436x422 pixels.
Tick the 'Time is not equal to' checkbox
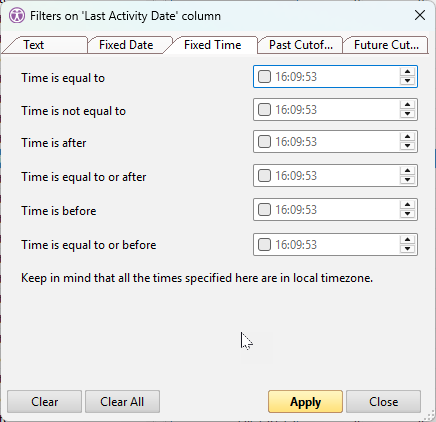[264, 110]
